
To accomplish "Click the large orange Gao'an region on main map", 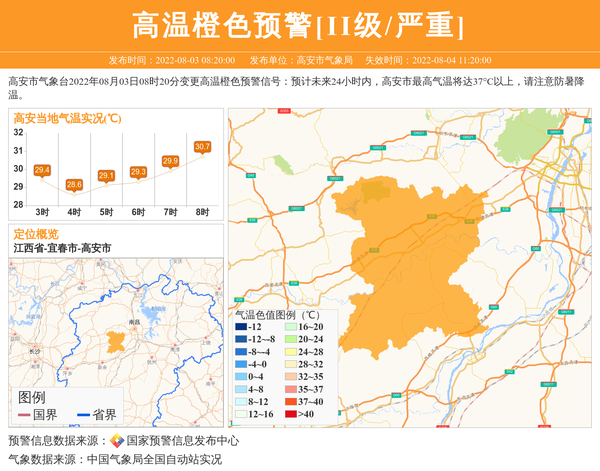I will 411,268.
